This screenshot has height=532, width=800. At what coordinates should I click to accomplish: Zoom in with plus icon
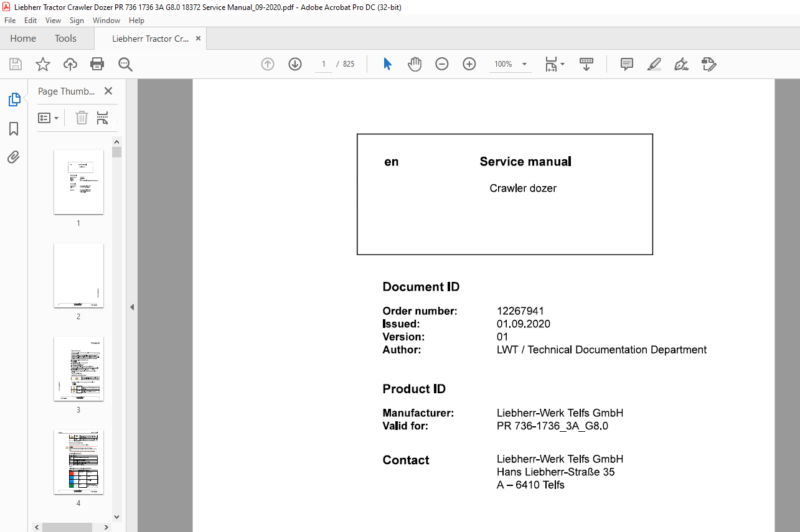pyautogui.click(x=469, y=64)
